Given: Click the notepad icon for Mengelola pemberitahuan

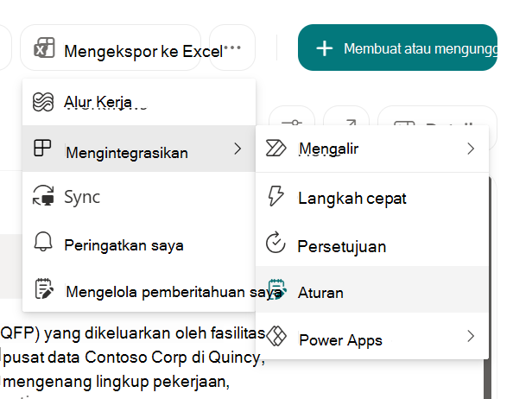Looking at the screenshot, I should coord(44,288).
